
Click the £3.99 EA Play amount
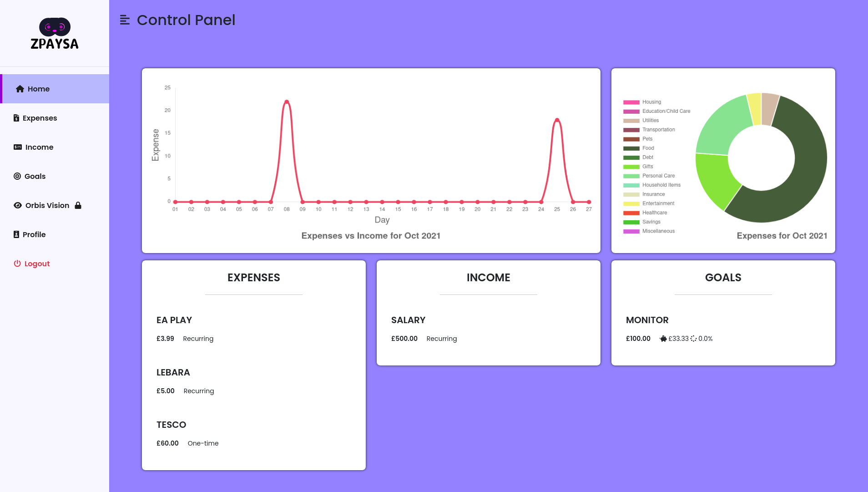pos(165,339)
